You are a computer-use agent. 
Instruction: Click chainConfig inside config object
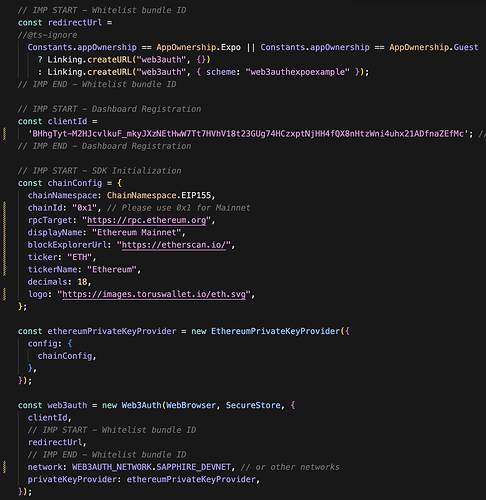[x=65, y=356]
